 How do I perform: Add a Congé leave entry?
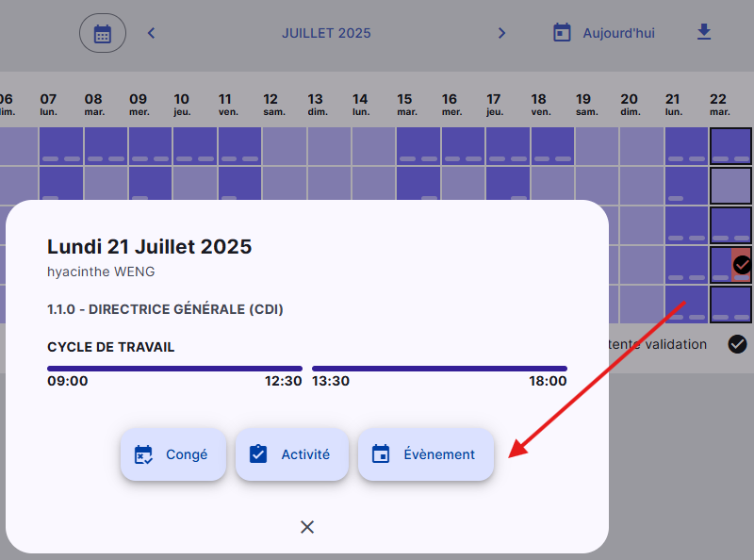[173, 454]
